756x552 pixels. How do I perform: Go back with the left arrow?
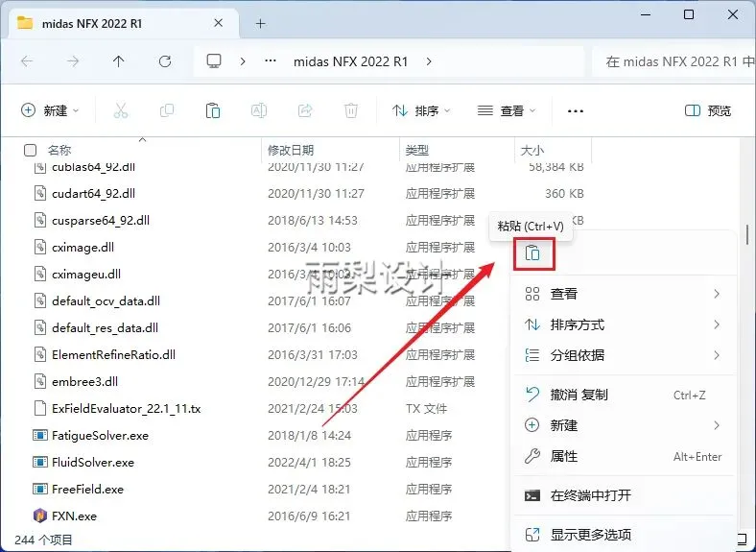[x=27, y=61]
